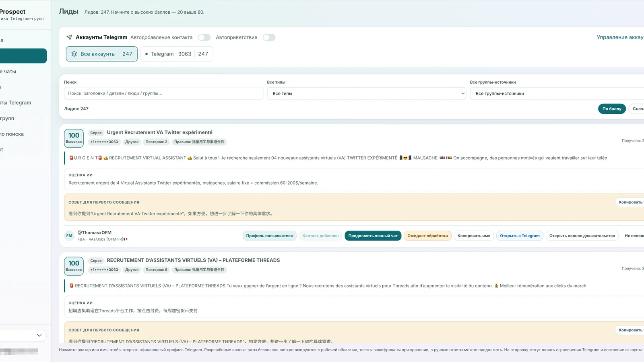Image resolution: width=644 pixels, height=362 pixels.
Task: Copy the first-message tip for PLATEFORME THREADS lead
Action: point(630,330)
